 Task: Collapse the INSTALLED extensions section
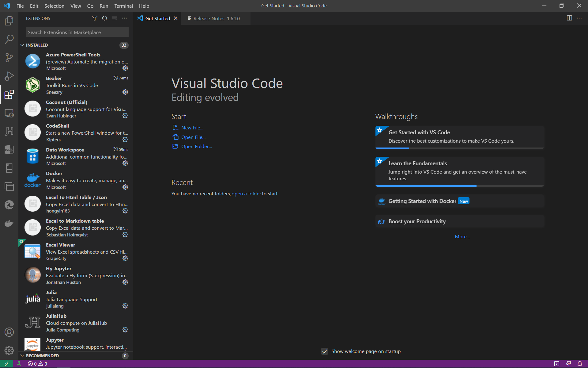coord(22,45)
